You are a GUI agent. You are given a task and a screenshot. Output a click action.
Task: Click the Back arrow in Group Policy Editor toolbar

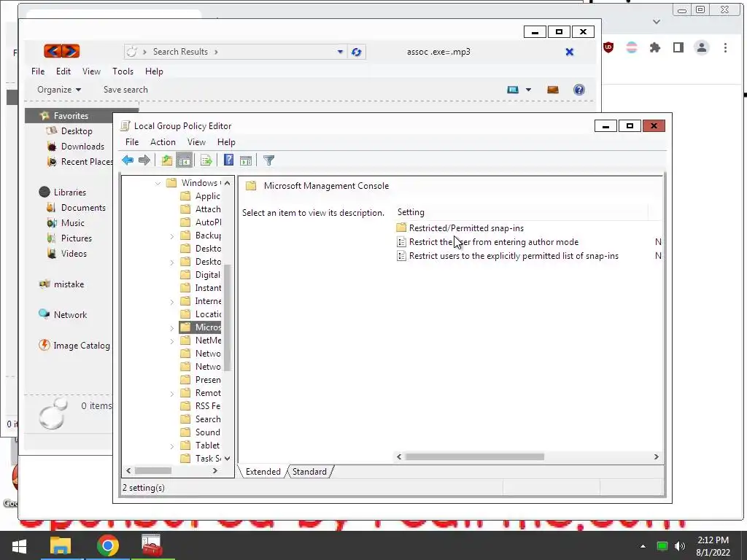pyautogui.click(x=128, y=160)
